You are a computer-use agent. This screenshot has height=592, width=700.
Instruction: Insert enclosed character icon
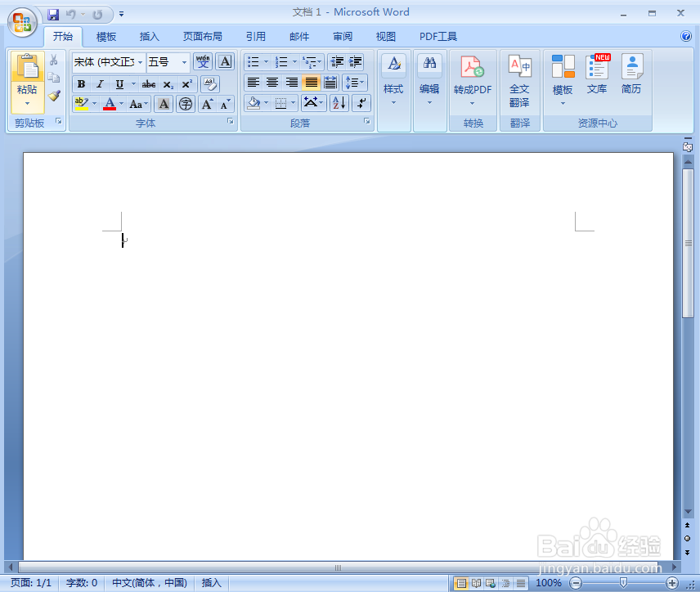click(x=186, y=105)
